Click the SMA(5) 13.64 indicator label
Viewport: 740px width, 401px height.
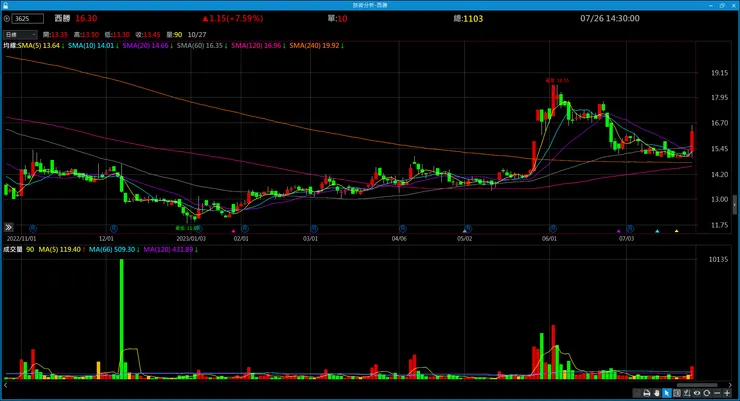[41, 46]
